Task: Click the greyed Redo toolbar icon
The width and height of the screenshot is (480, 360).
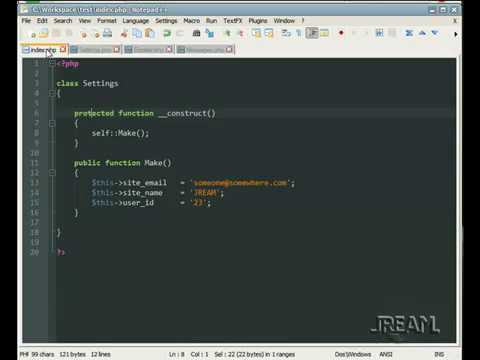Action: click(180, 33)
